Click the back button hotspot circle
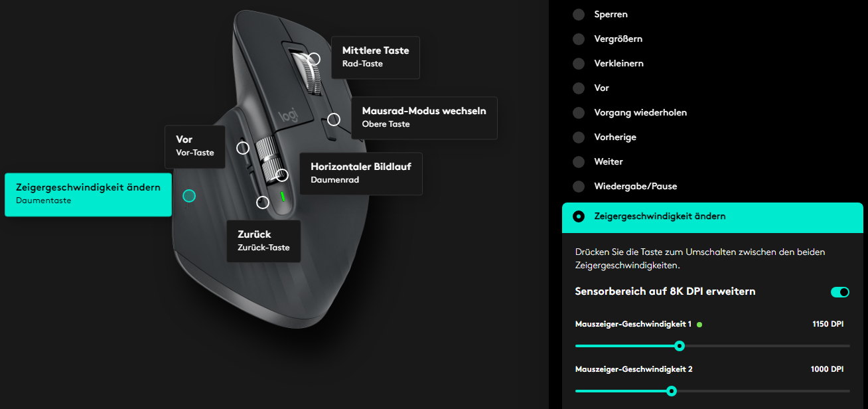Viewport: 868px width, 409px height. 263,202
